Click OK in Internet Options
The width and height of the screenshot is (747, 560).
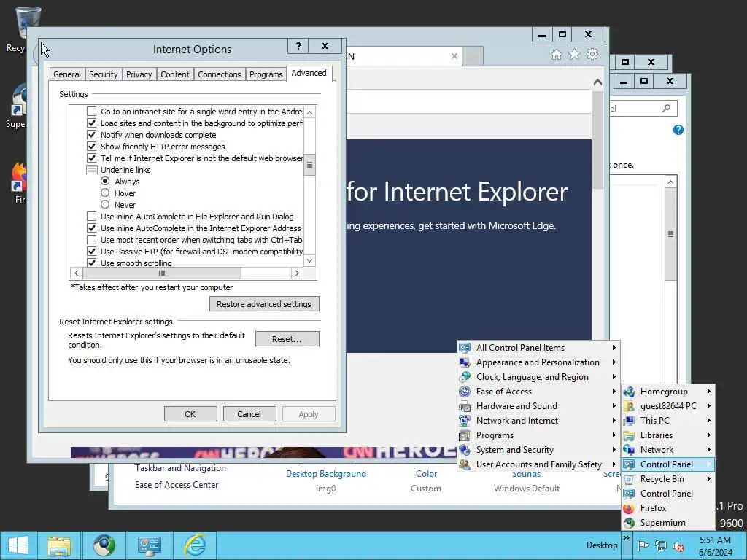[x=190, y=414]
